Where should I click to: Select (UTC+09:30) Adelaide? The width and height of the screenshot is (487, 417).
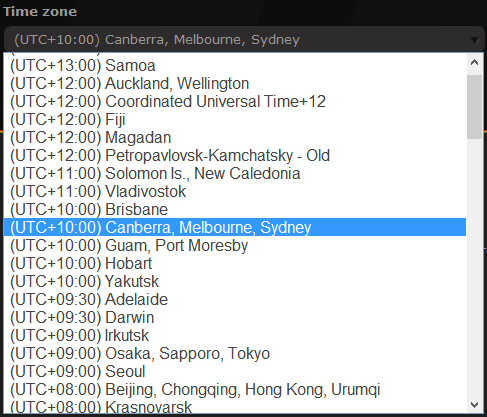[235, 299]
